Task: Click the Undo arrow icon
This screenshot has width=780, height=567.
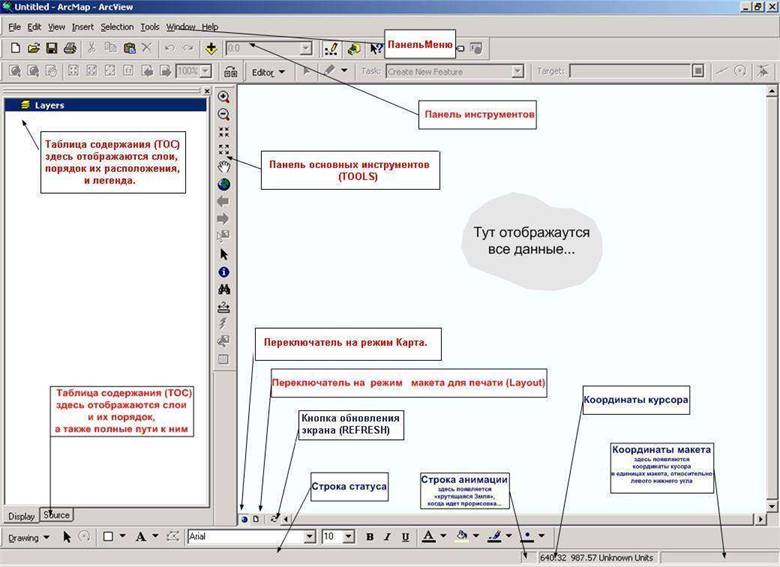Action: [x=170, y=48]
